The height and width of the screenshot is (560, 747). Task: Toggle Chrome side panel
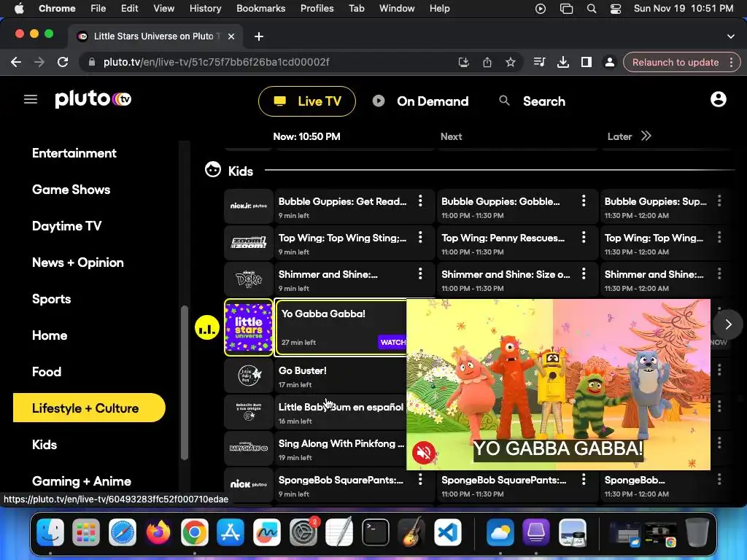[x=586, y=62]
